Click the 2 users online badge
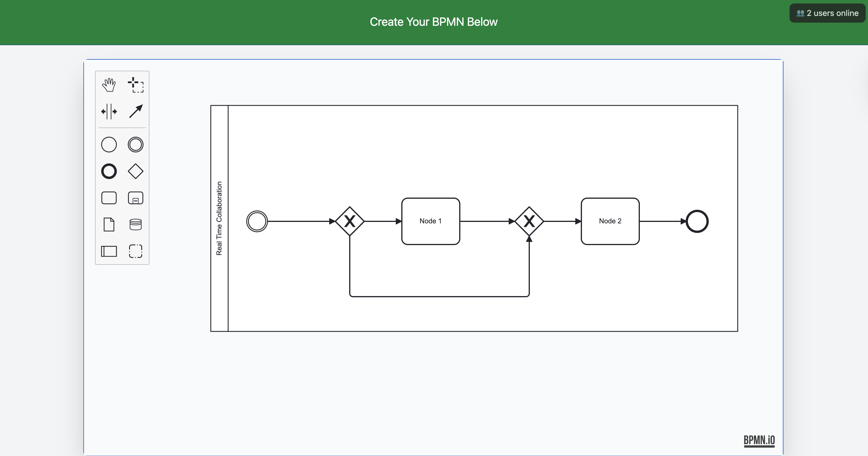This screenshot has height=456, width=868. click(x=827, y=13)
